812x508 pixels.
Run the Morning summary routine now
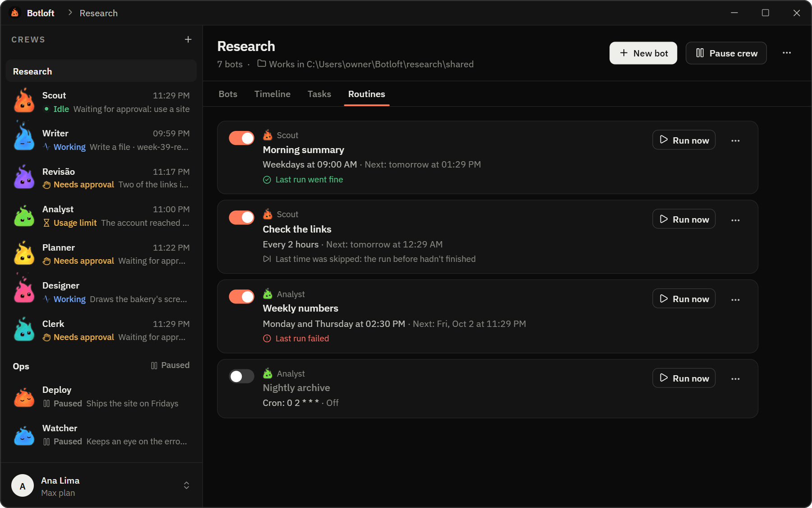(684, 140)
